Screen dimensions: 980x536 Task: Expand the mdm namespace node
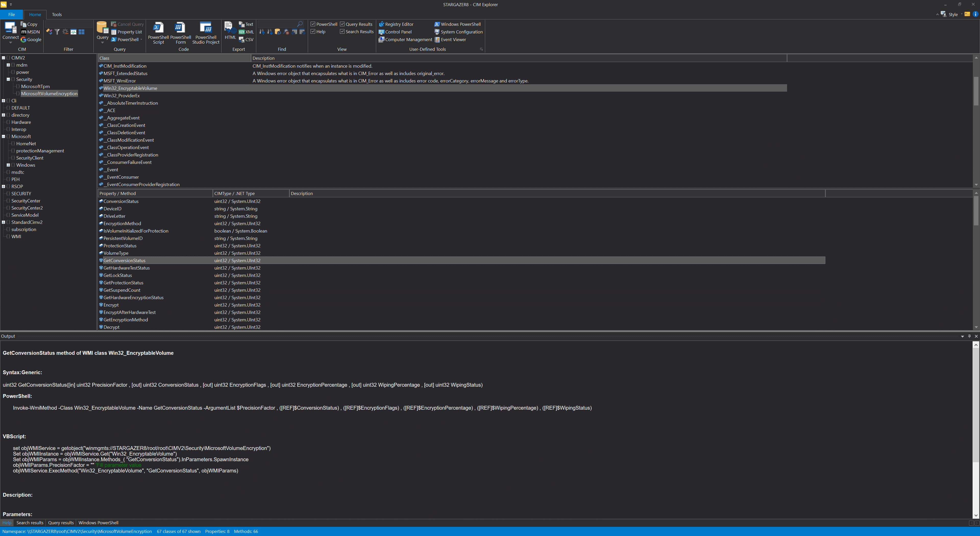point(8,65)
